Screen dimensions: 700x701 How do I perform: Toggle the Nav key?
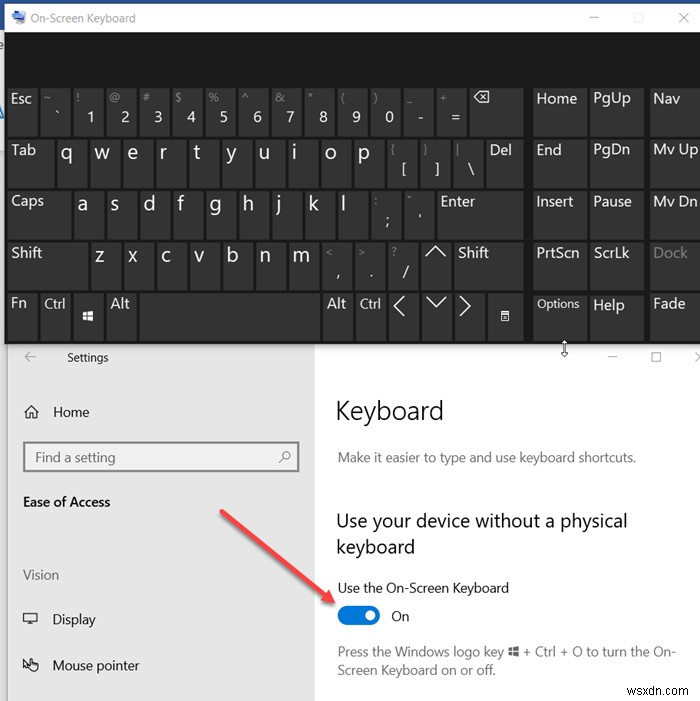[675, 112]
